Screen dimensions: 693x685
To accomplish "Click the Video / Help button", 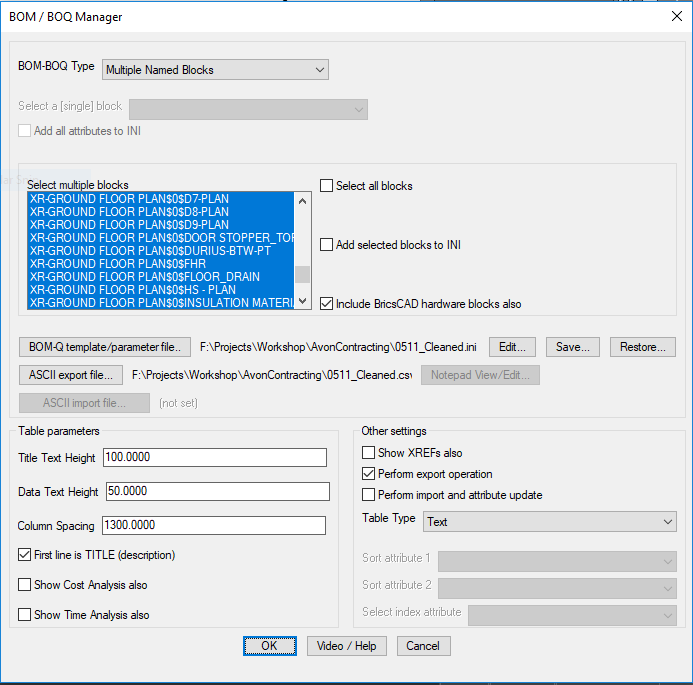I will [x=346, y=646].
